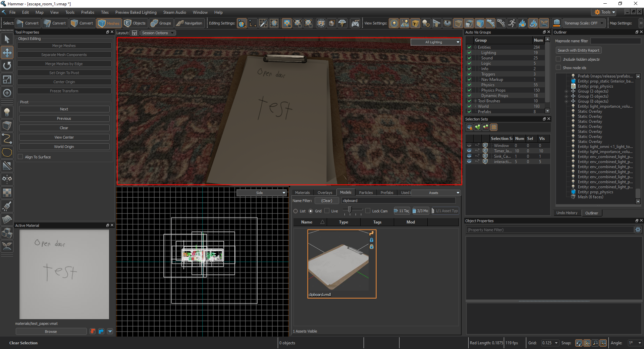Toggle the Lock Cam checkbox
This screenshot has height=349, width=644.
[x=368, y=211]
